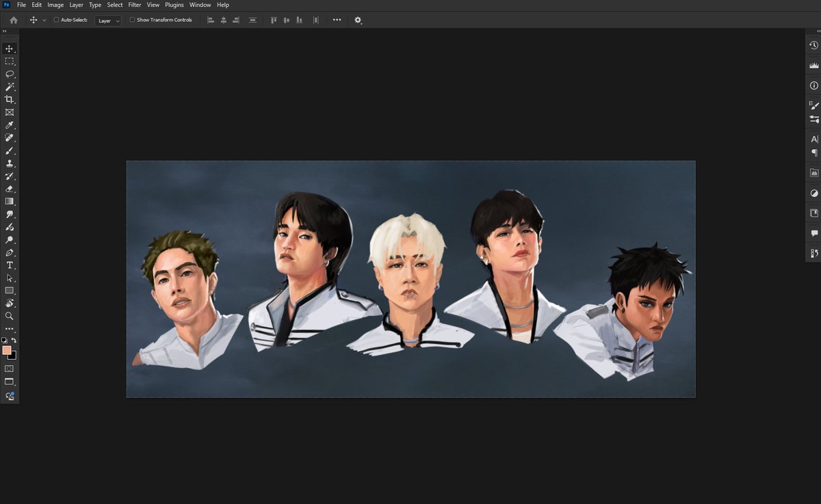Open the Info panel icon
Image resolution: width=821 pixels, height=504 pixels.
(x=814, y=85)
